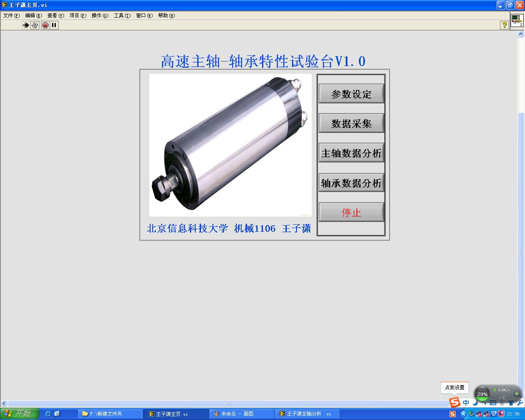The height and width of the screenshot is (420, 525).
Task: Click the text 北京信息科技大学 机械1106 王子潇
Action: pyautogui.click(x=229, y=228)
